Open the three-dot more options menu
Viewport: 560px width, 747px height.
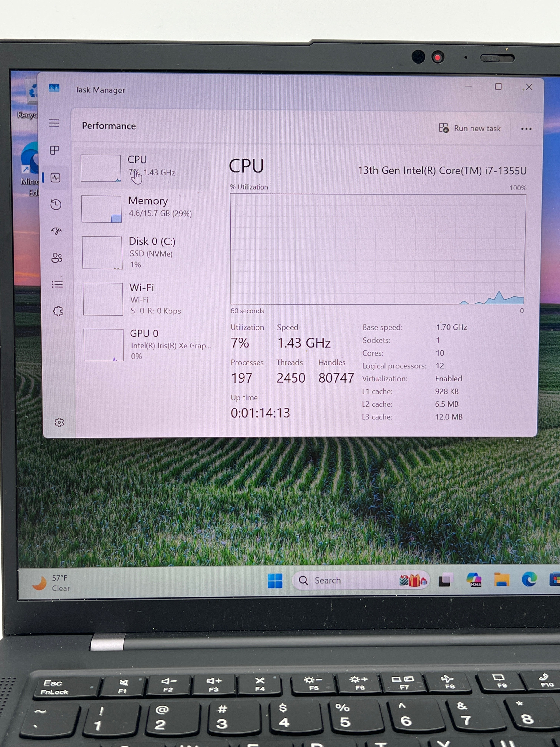(x=526, y=129)
